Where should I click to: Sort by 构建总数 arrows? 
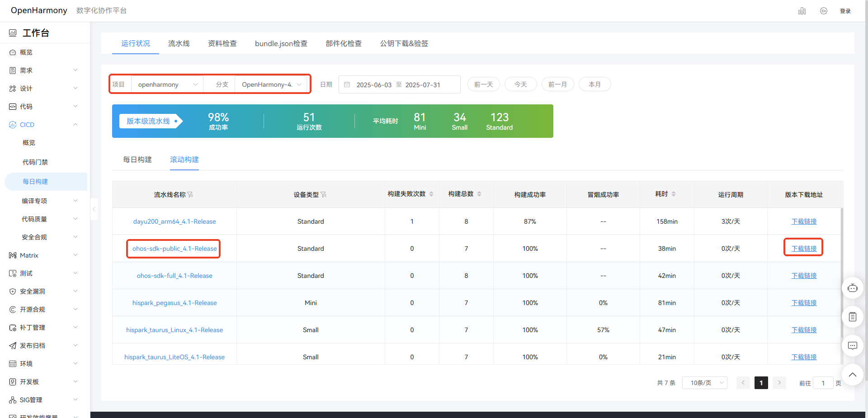point(479,194)
